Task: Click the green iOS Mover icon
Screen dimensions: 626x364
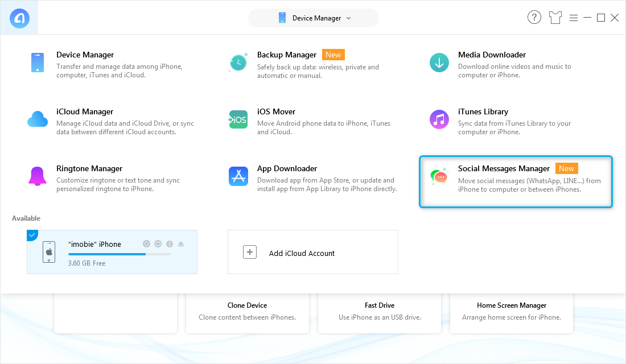Action: (x=238, y=120)
